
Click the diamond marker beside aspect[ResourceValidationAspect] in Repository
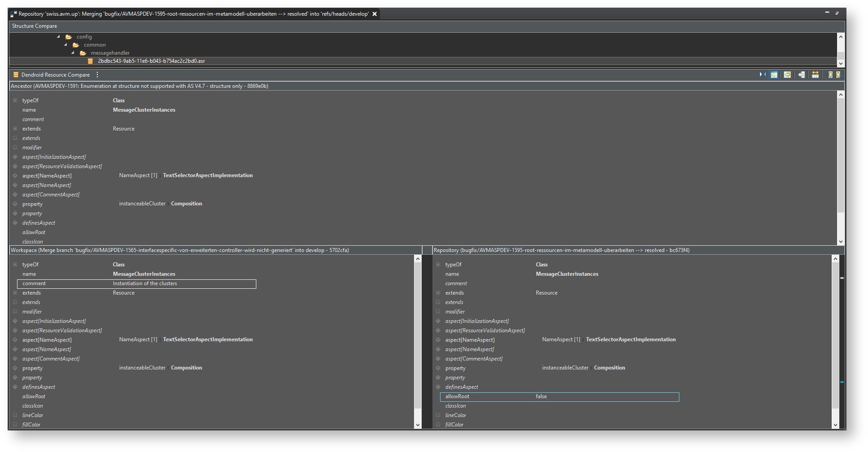[438, 330]
